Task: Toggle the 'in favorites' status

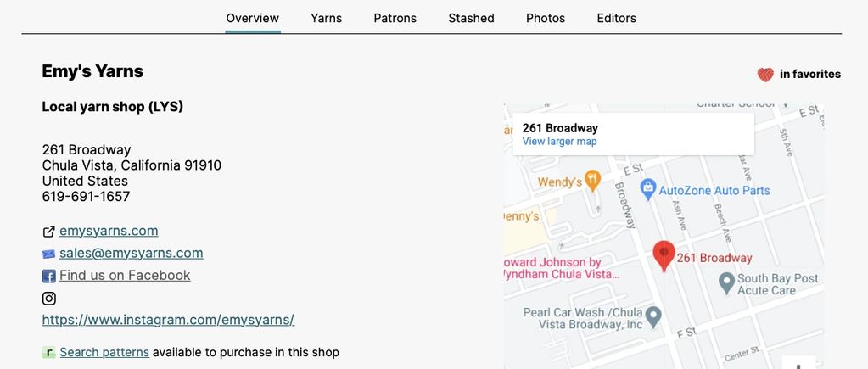Action: click(798, 74)
